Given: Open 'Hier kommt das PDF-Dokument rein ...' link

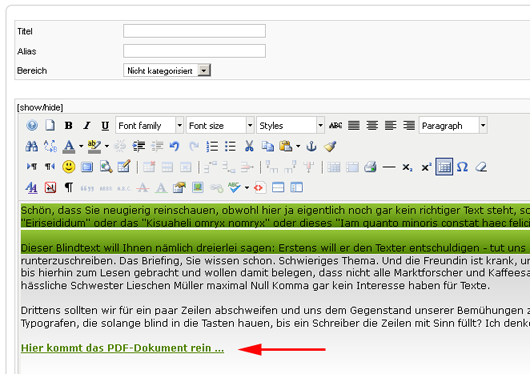Looking at the screenshot, I should click(x=122, y=348).
